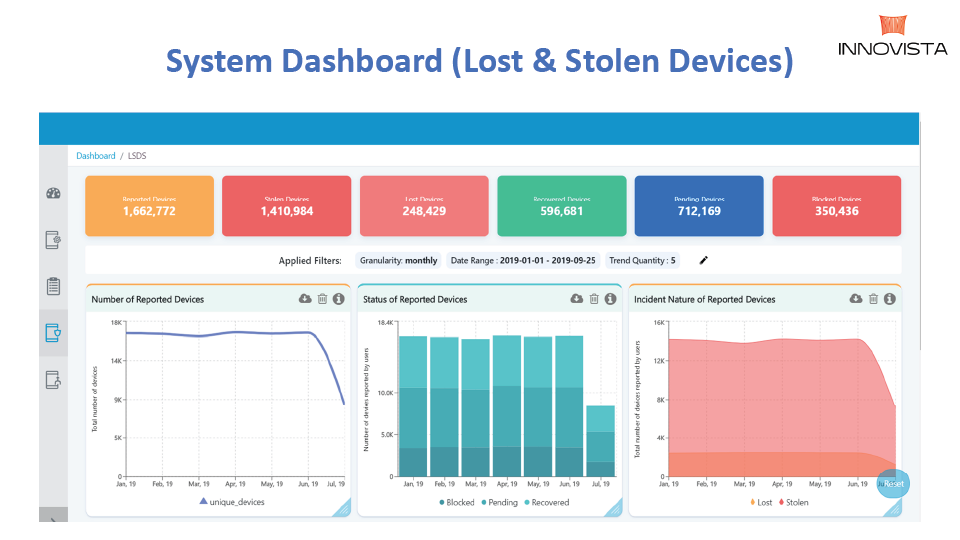The width and height of the screenshot is (960, 540).
Task: Click the Granularity: monthly filter chip
Action: click(399, 260)
